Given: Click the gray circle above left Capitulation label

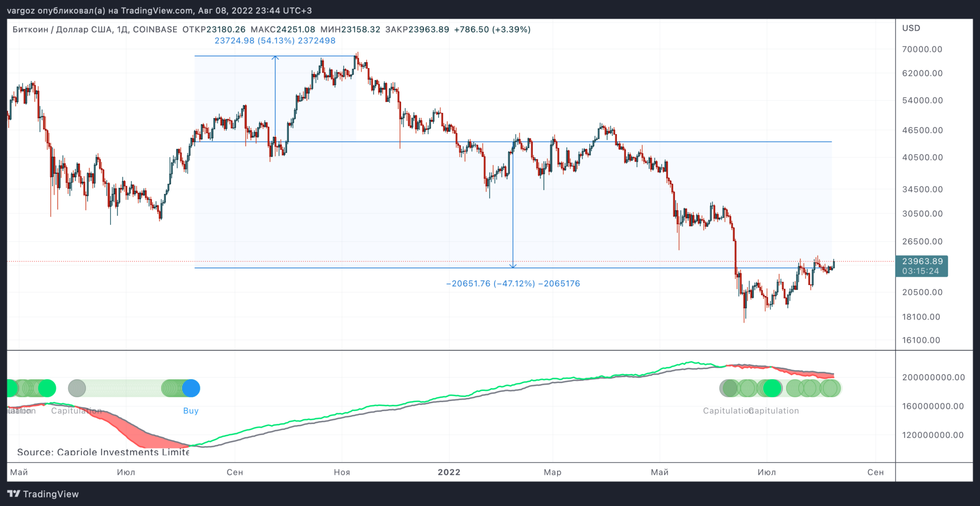Looking at the screenshot, I should point(77,388).
